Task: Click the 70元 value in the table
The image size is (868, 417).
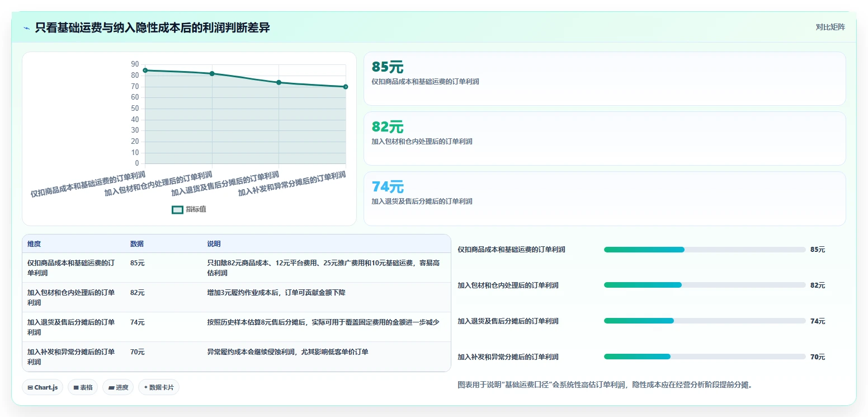Action: [138, 352]
